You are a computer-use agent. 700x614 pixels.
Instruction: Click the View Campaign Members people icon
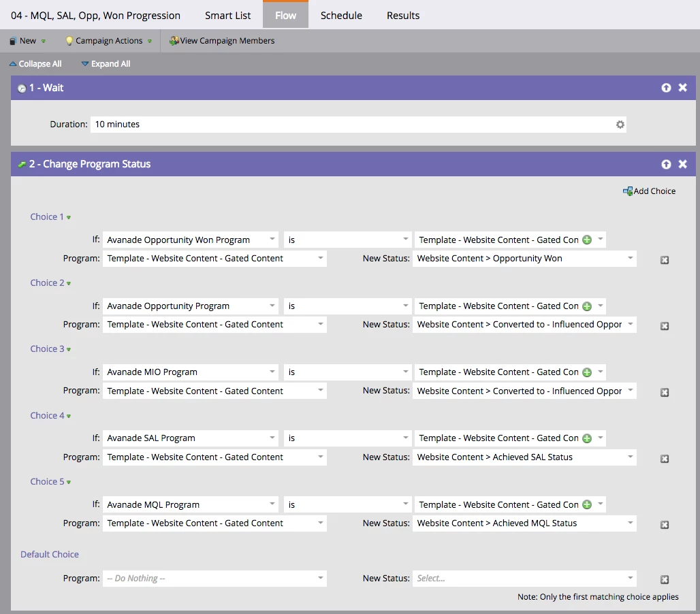pyautogui.click(x=174, y=41)
